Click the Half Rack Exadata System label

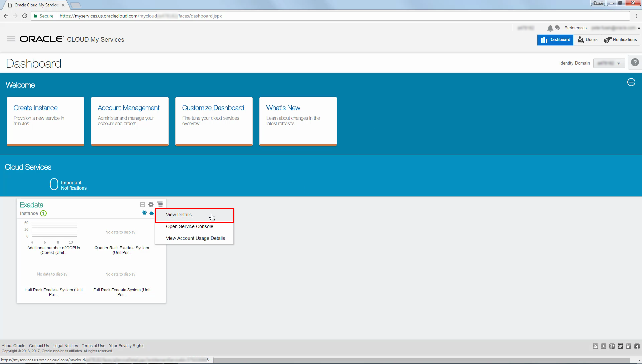(53, 292)
